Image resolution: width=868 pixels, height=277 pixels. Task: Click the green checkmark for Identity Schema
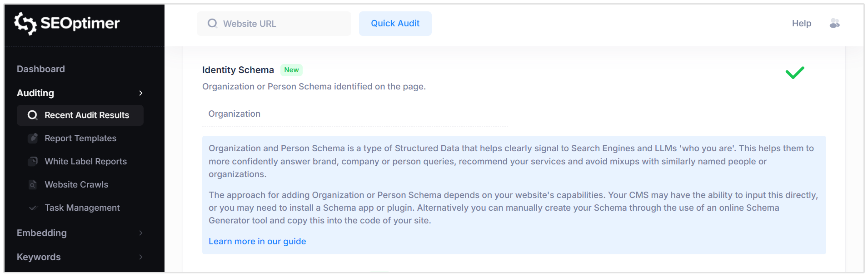[x=794, y=72]
